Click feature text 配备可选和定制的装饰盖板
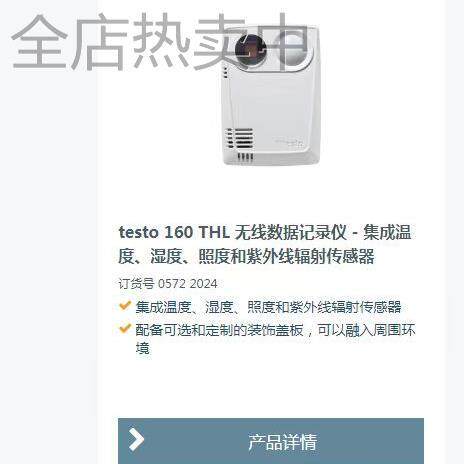The image size is (464, 464). [219, 330]
